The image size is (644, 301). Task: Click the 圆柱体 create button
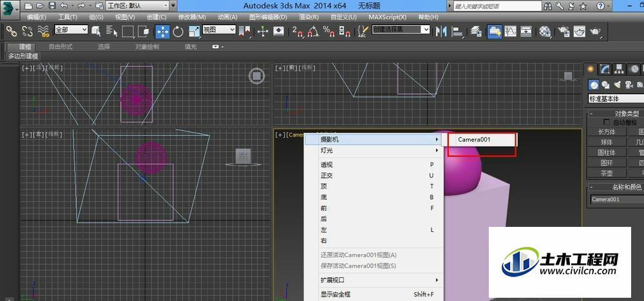point(607,153)
